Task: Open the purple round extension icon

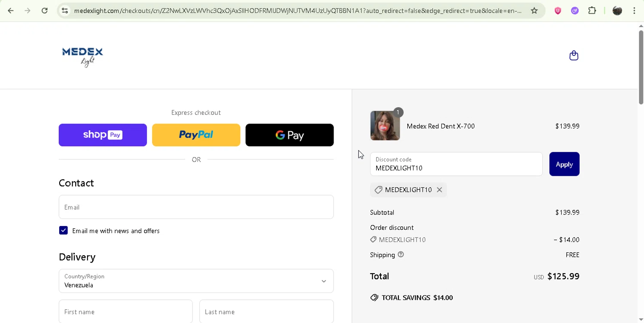Action: click(575, 11)
